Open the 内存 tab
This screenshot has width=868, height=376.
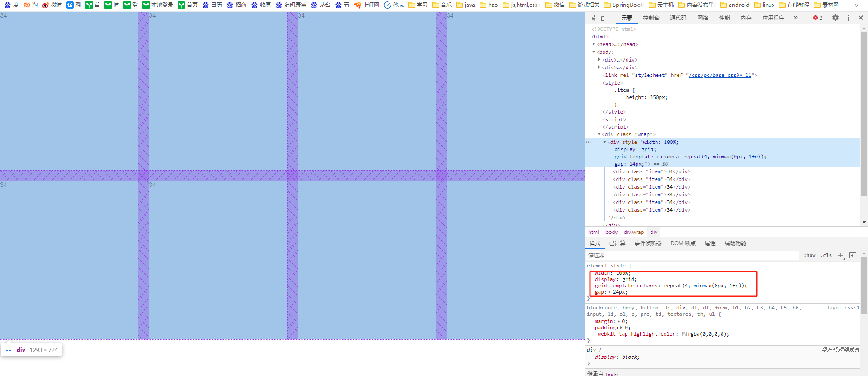click(x=746, y=18)
